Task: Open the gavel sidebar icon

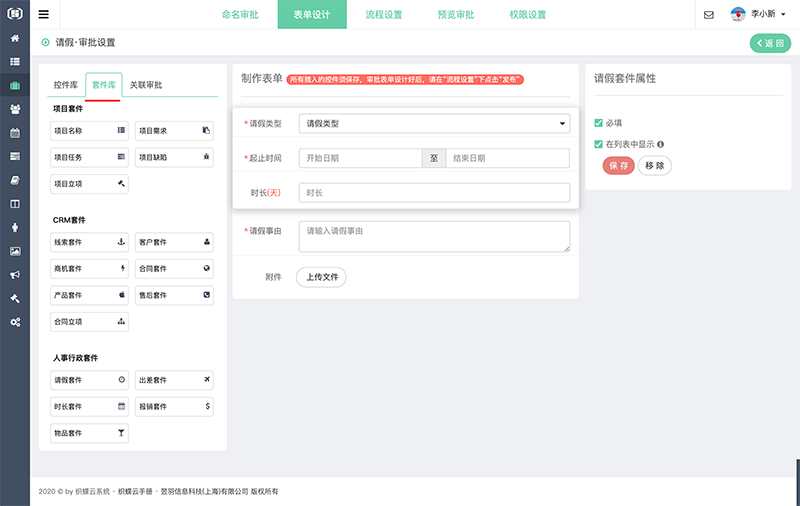Action: (15, 298)
